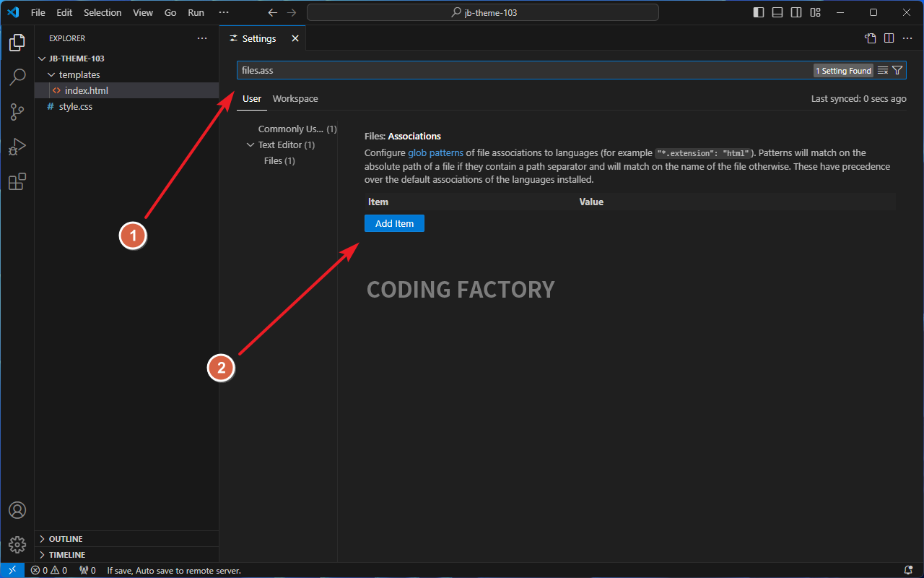Open the Manage gear icon
The height and width of the screenshot is (578, 924).
17,545
